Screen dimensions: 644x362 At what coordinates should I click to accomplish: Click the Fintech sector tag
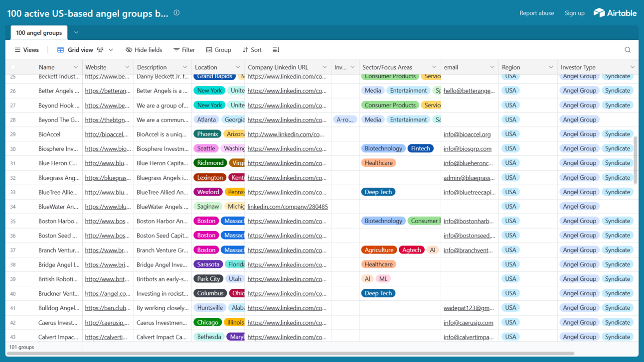420,148
